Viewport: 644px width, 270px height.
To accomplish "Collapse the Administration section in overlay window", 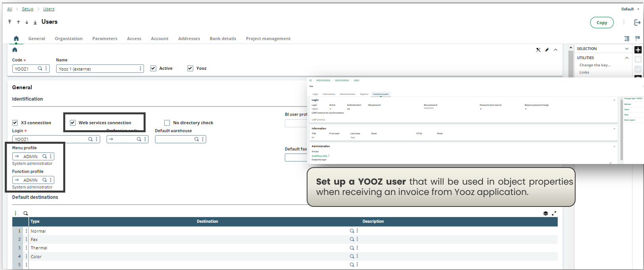I will 614,147.
